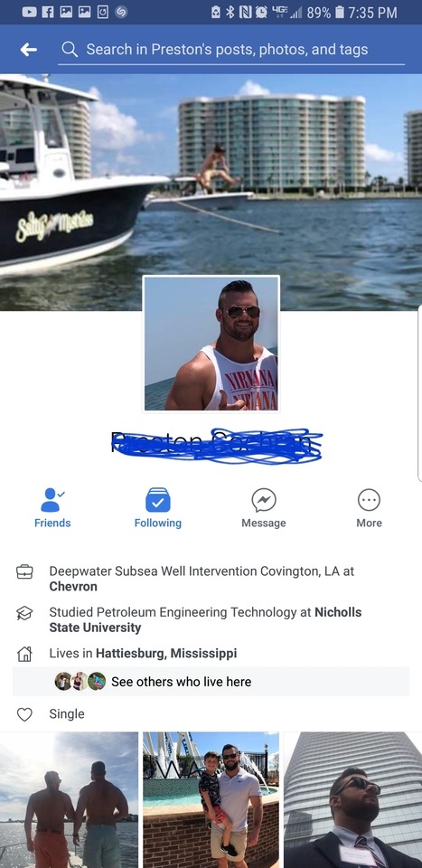Viewport: 422px width, 868px height.
Task: Tap the graduation cap education icon
Action: [x=24, y=613]
